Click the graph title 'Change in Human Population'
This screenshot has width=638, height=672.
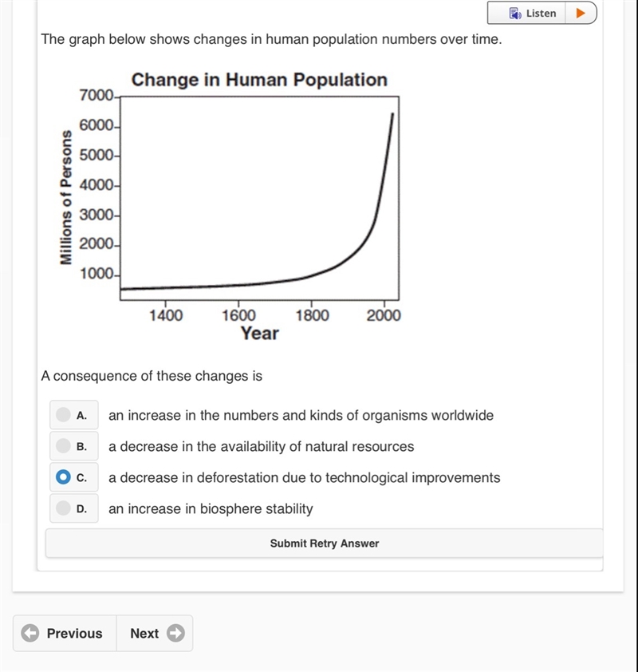point(259,80)
